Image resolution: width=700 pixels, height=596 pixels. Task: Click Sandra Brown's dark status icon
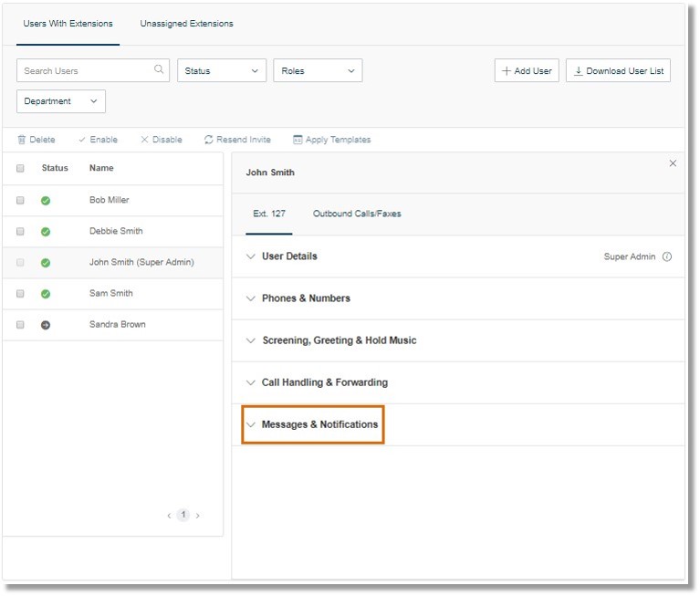point(46,325)
